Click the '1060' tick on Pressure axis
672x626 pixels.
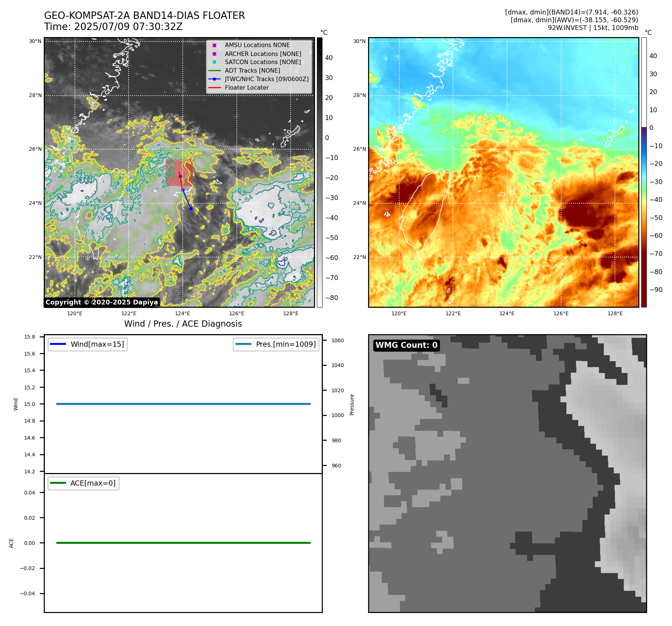click(x=338, y=340)
